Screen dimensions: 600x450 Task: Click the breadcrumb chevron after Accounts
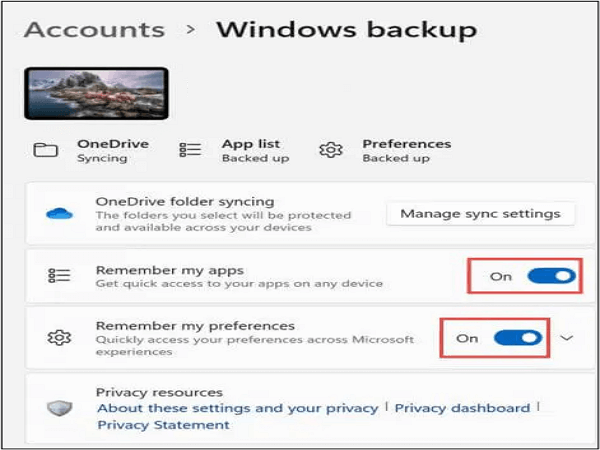[191, 30]
